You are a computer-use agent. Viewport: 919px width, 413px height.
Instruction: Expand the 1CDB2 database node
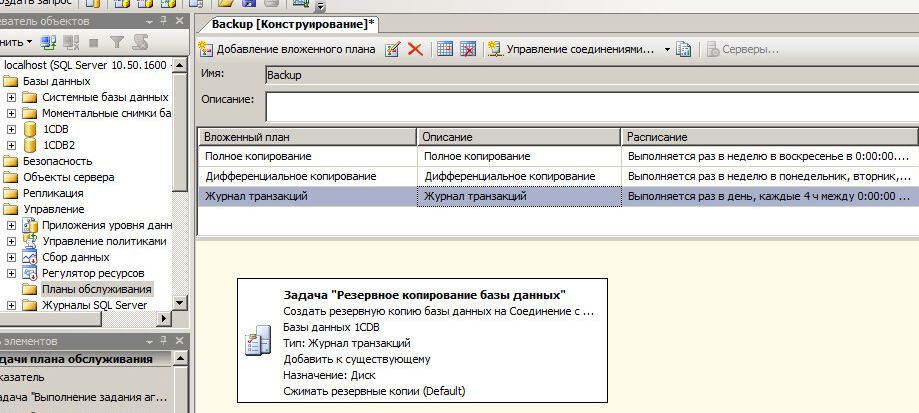point(11,145)
